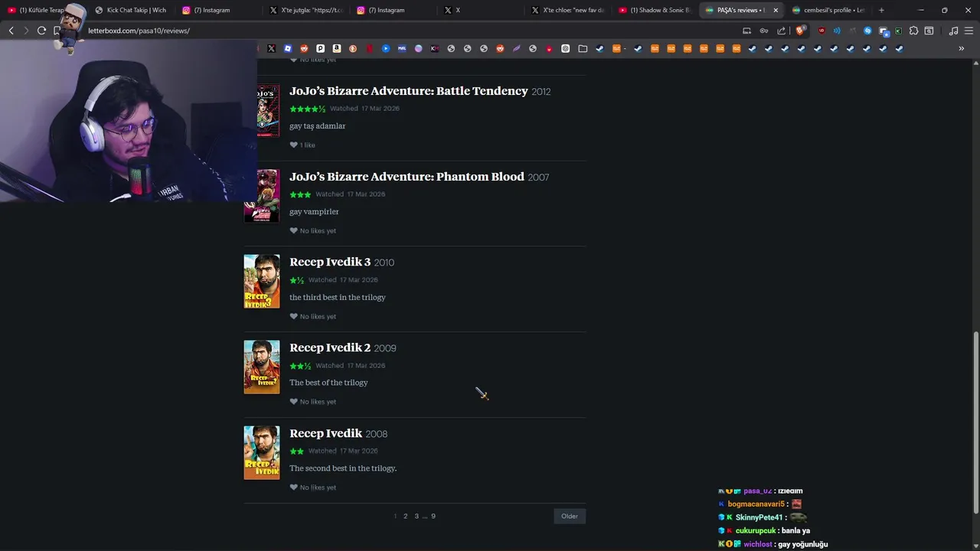Open the share page icon in address bar
Image resolution: width=980 pixels, height=551 pixels.
pyautogui.click(x=781, y=31)
